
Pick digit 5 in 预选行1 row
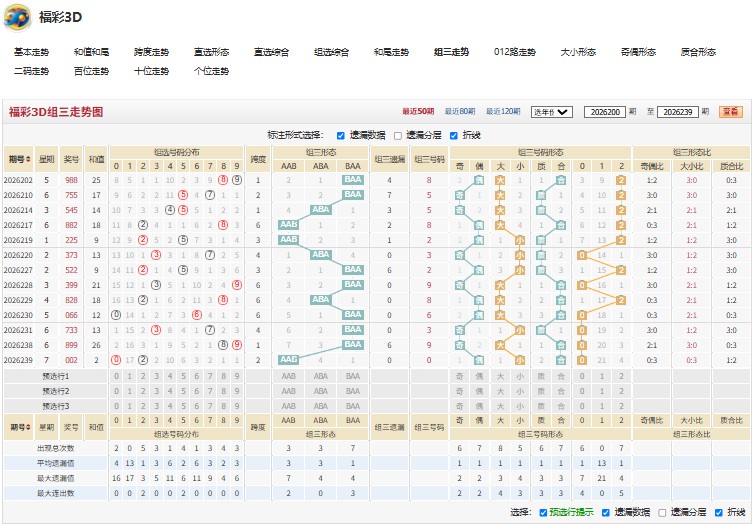click(x=183, y=376)
